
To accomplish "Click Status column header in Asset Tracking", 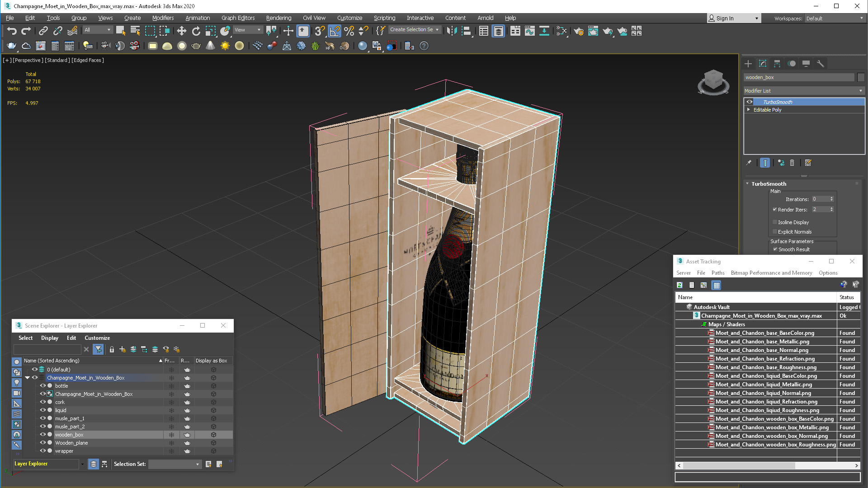I will pos(848,297).
